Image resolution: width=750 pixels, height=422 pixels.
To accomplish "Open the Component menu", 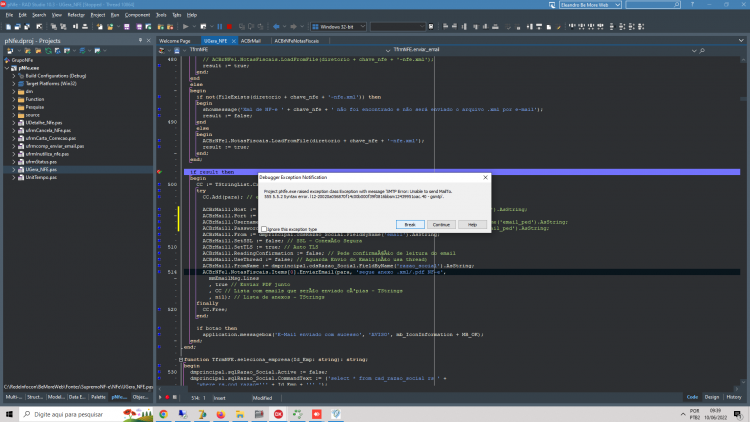I will click(137, 15).
